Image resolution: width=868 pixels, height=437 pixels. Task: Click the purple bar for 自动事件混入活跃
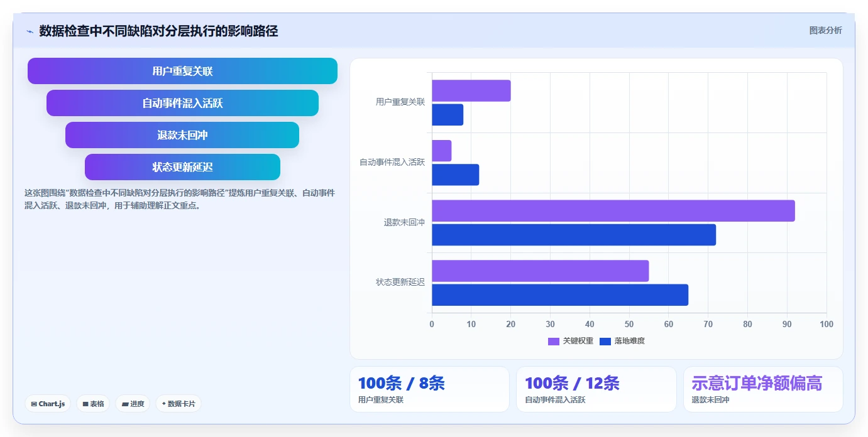(442, 151)
